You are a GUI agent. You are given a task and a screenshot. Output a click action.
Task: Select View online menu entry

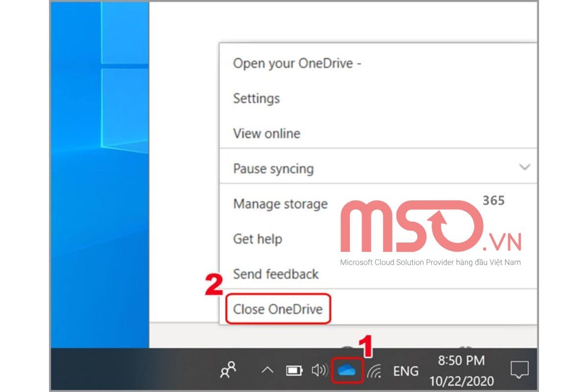378,133
